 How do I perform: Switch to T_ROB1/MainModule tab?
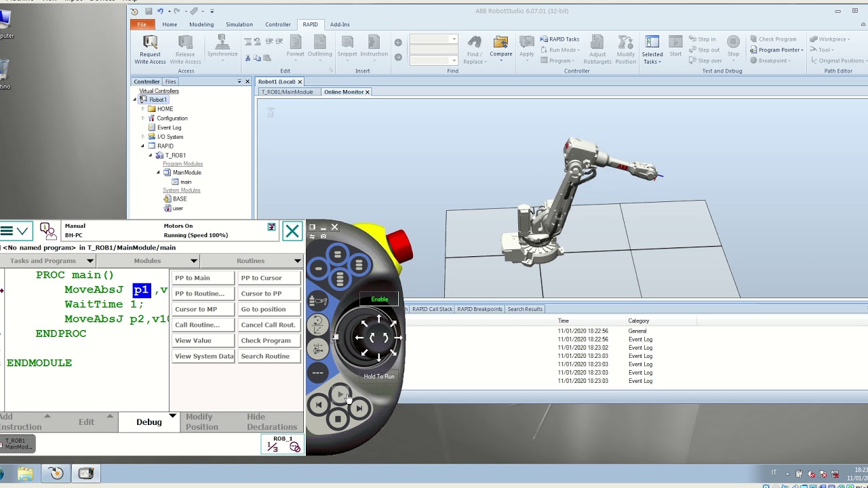[288, 92]
